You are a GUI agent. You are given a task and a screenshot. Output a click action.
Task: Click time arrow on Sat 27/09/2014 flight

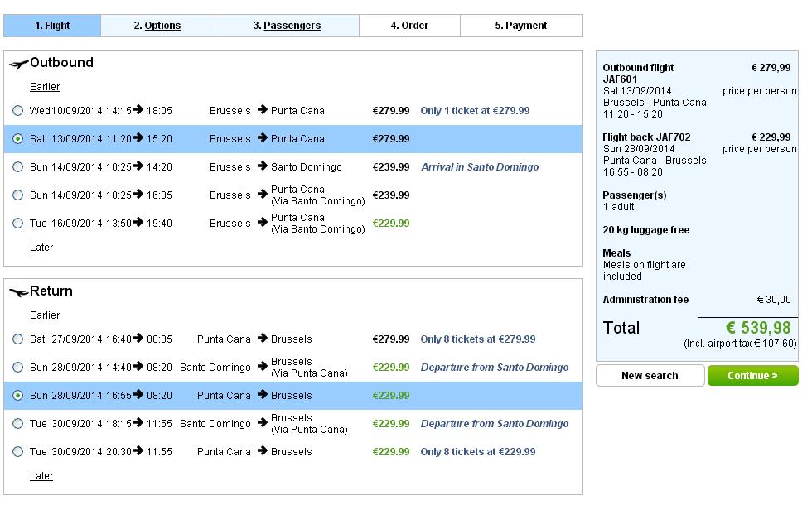138,339
